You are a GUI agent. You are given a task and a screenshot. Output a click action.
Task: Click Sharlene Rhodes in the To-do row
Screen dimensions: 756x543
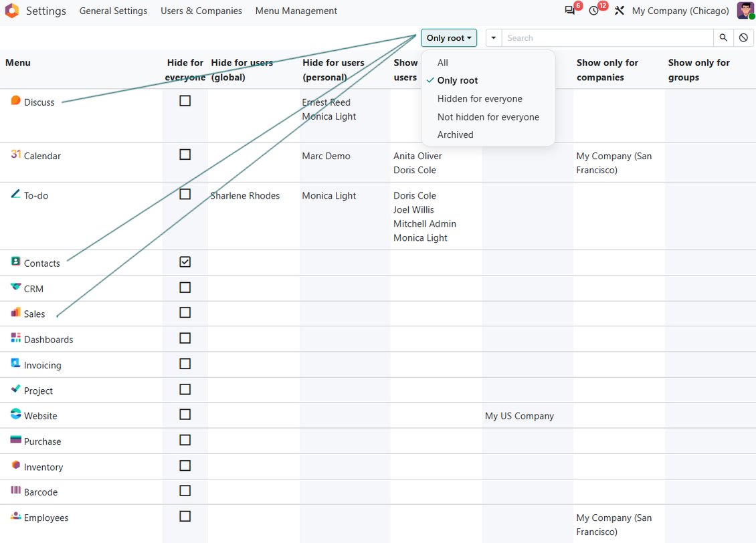[245, 196]
